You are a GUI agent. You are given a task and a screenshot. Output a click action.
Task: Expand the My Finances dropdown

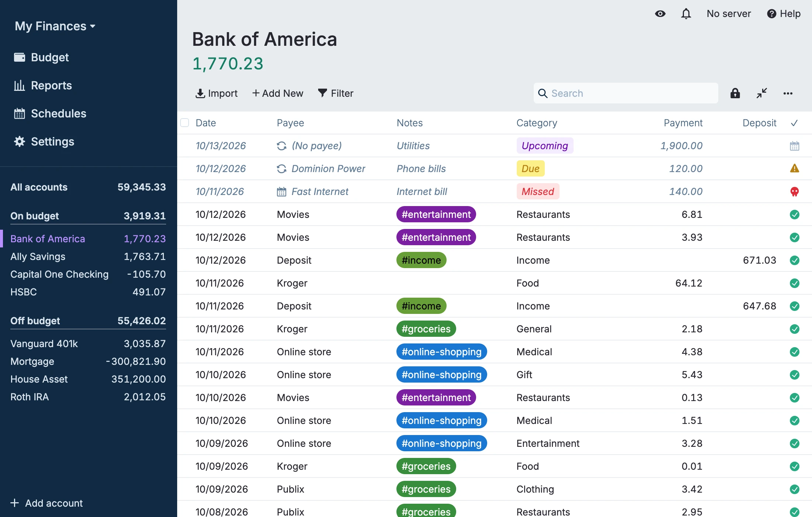pyautogui.click(x=55, y=26)
